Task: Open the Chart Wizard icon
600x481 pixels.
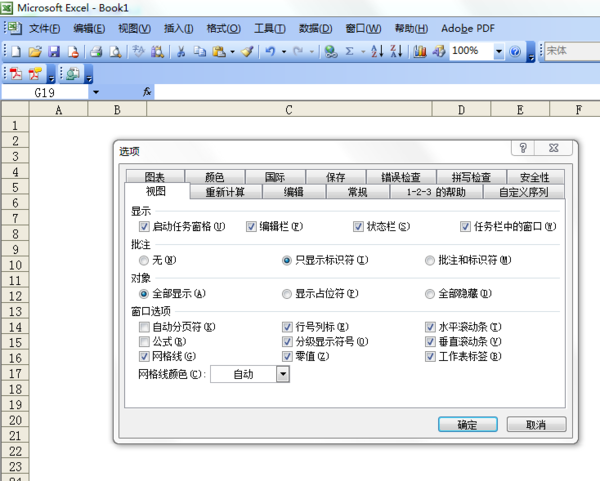Action: point(420,51)
